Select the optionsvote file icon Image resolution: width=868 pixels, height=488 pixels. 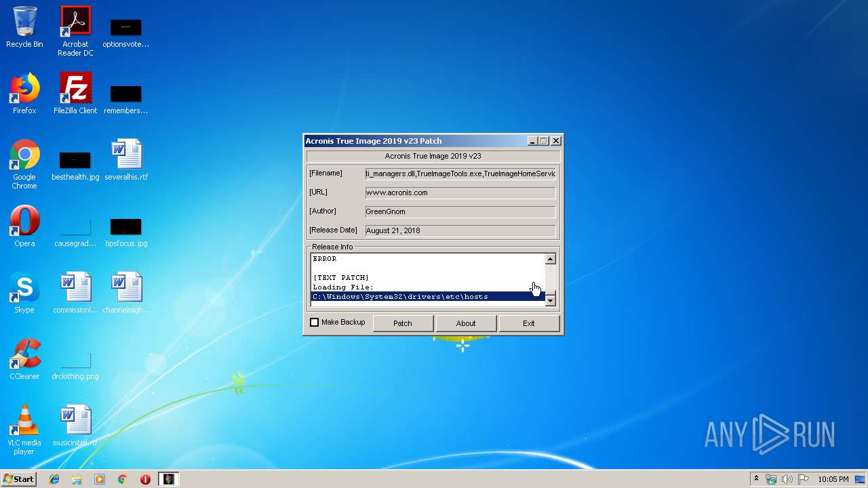[x=126, y=31]
